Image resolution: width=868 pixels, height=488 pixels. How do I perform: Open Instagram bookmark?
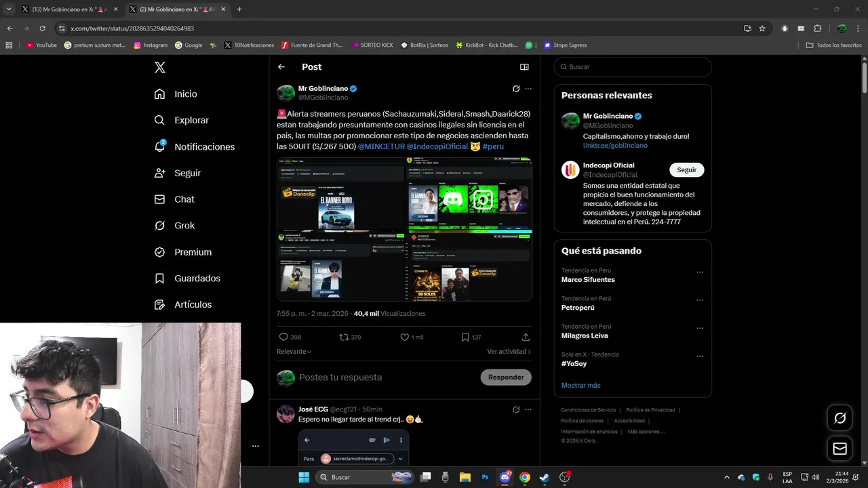click(151, 45)
